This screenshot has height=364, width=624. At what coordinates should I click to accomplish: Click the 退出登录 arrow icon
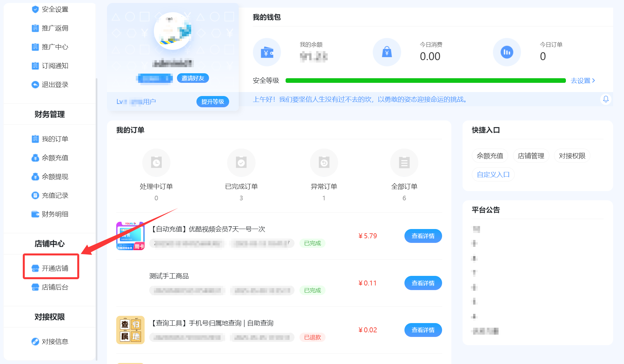point(35,84)
